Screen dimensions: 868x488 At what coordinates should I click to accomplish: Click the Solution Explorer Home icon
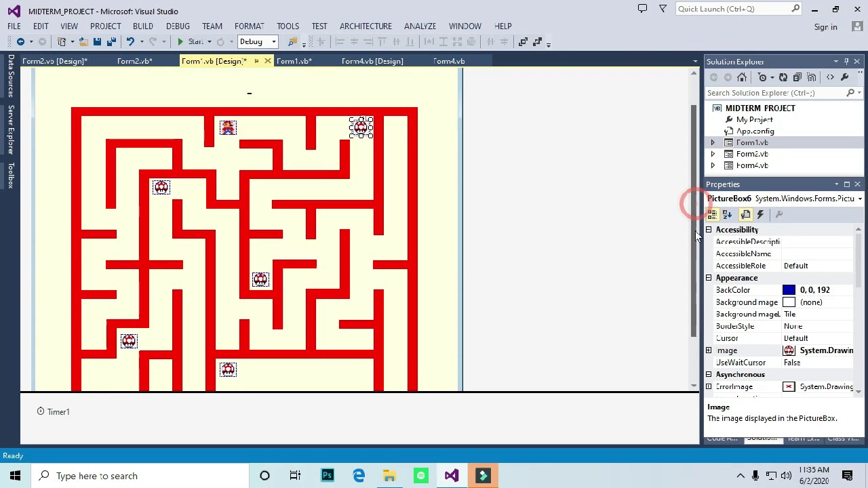point(742,77)
